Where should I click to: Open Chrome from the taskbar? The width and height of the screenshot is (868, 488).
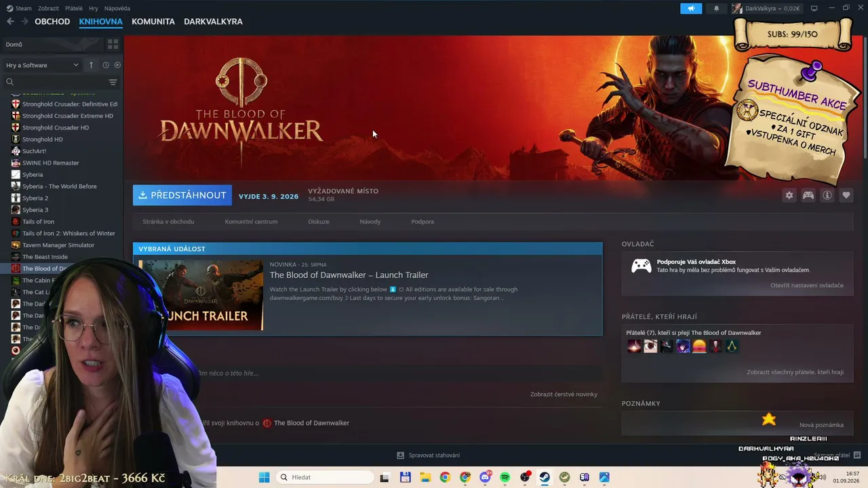(x=445, y=477)
